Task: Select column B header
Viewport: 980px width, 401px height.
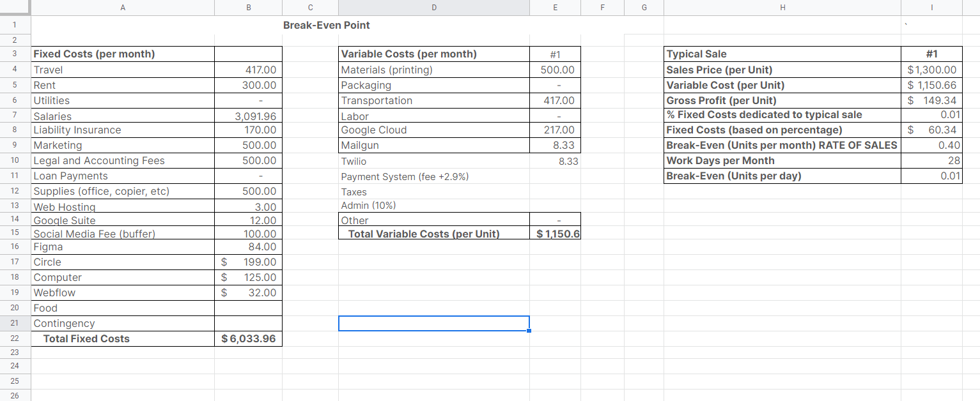Action: point(248,7)
